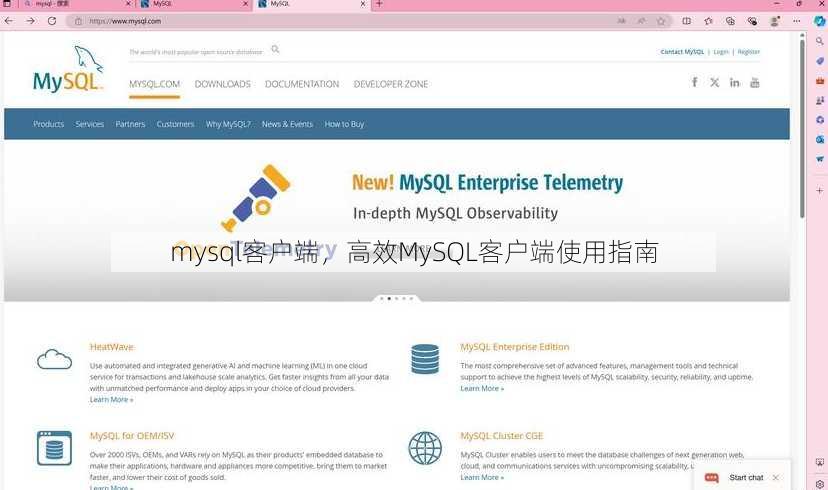Click the Enterprise Edition database icon
Screen dimensions: 828x490
[425, 359]
